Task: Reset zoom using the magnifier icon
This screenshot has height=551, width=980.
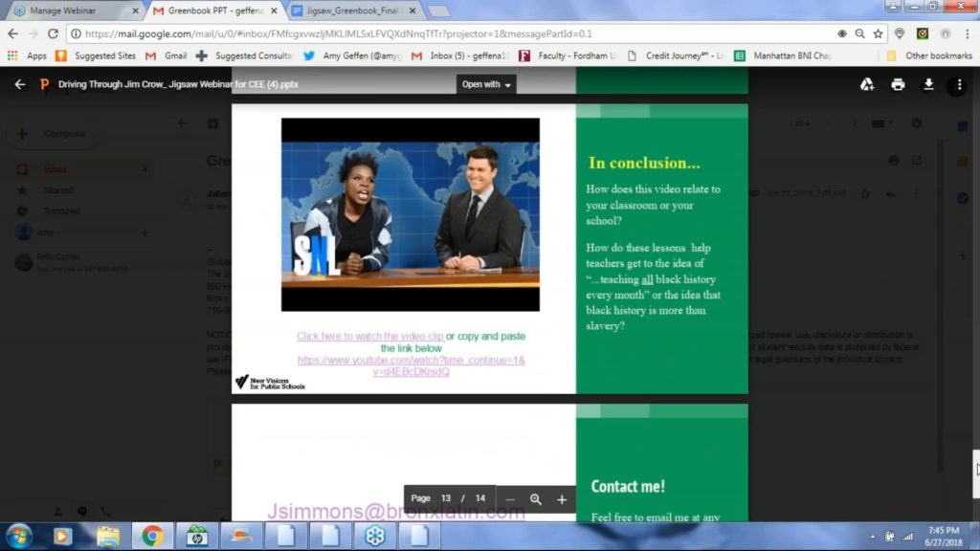Action: click(x=536, y=499)
